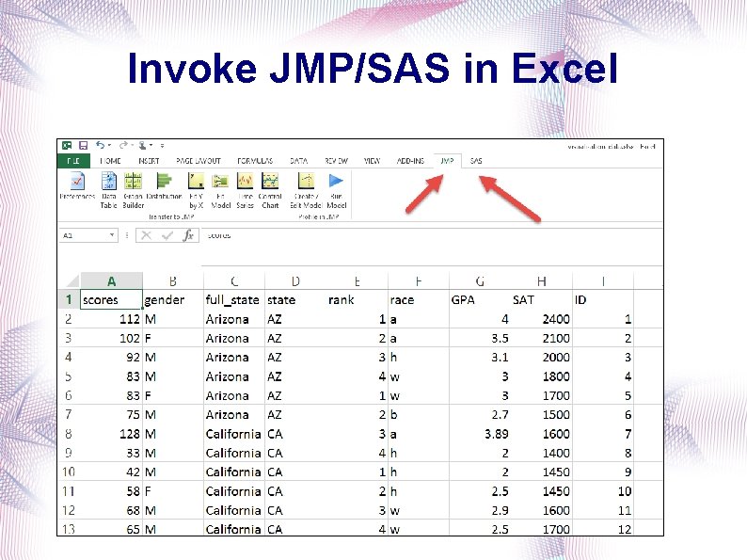The image size is (747, 560).
Task: Click the formula bar Enter checkmark icon
Action: click(167, 235)
